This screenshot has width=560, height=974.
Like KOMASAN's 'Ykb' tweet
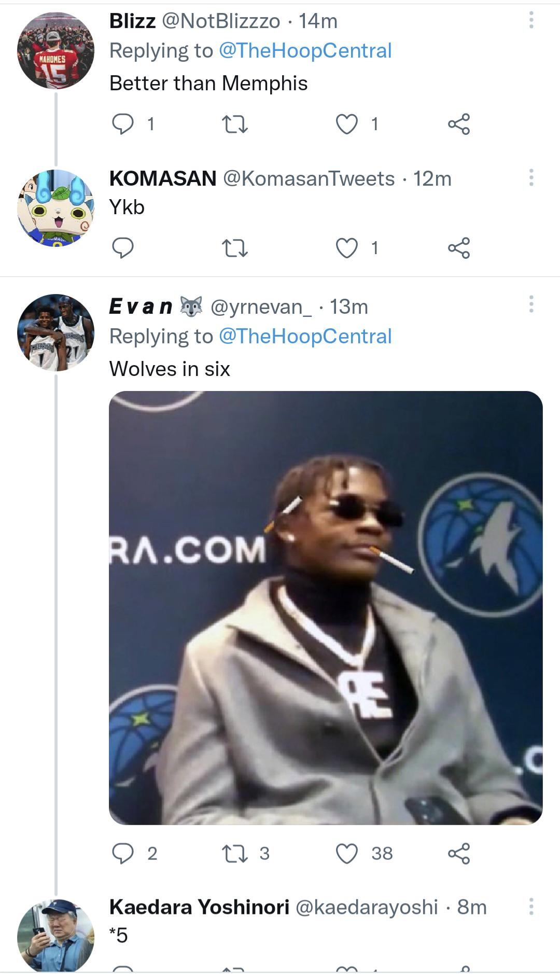coord(347,248)
